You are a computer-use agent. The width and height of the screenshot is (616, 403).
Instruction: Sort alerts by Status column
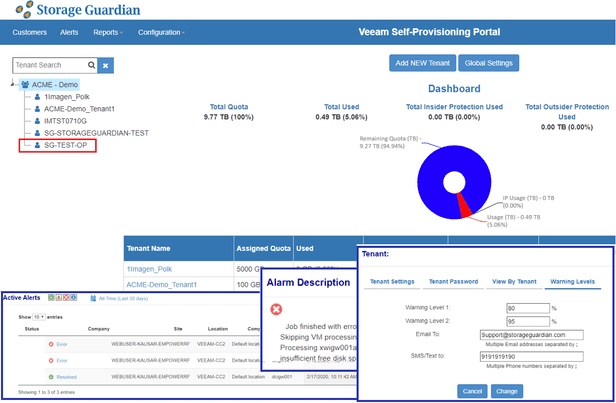(32, 329)
